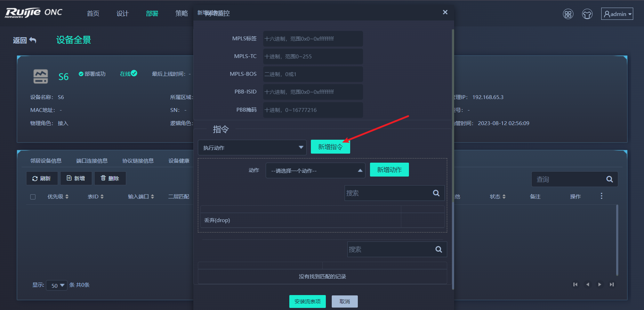Click the 在线 online check icon
Screen dimensions: 644x310
tap(134, 73)
